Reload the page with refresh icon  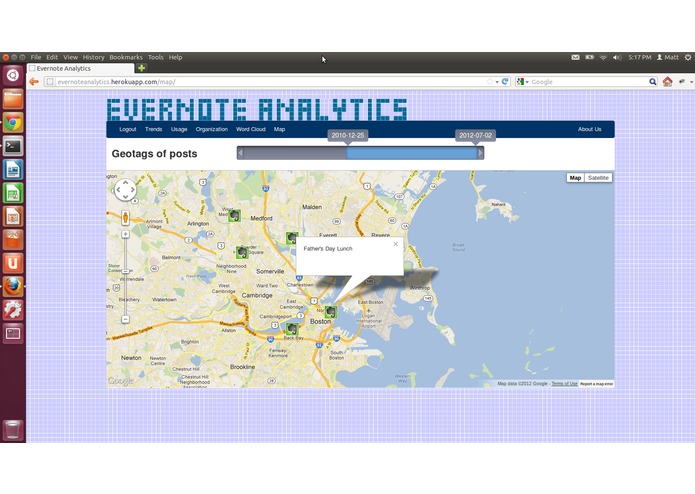tap(505, 82)
